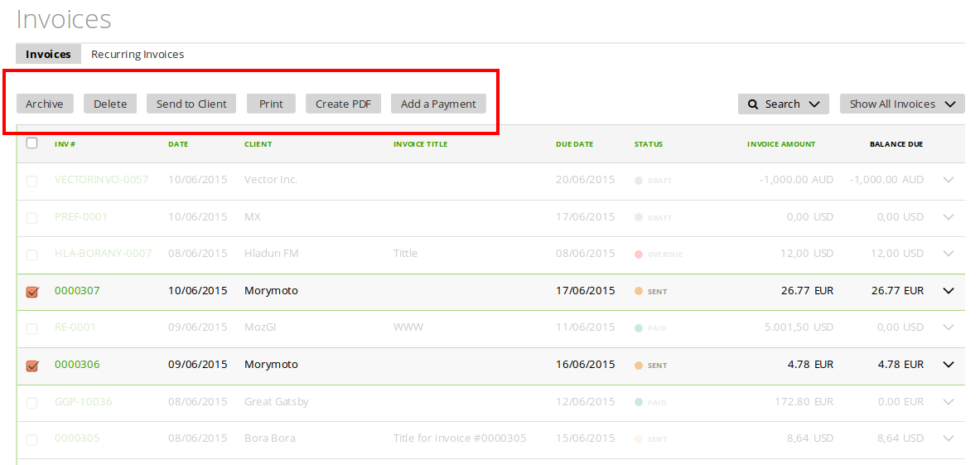Expand row actions for invoice 0000306

949,365
